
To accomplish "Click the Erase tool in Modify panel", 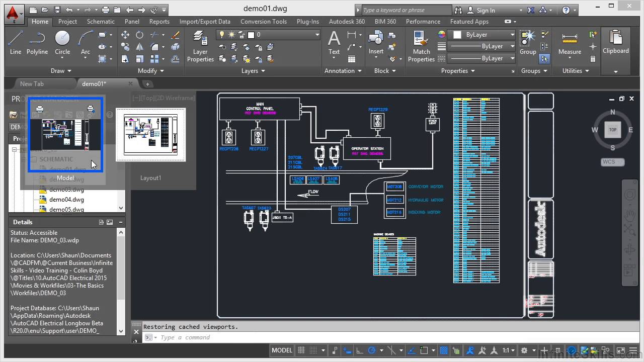I will click(x=175, y=35).
